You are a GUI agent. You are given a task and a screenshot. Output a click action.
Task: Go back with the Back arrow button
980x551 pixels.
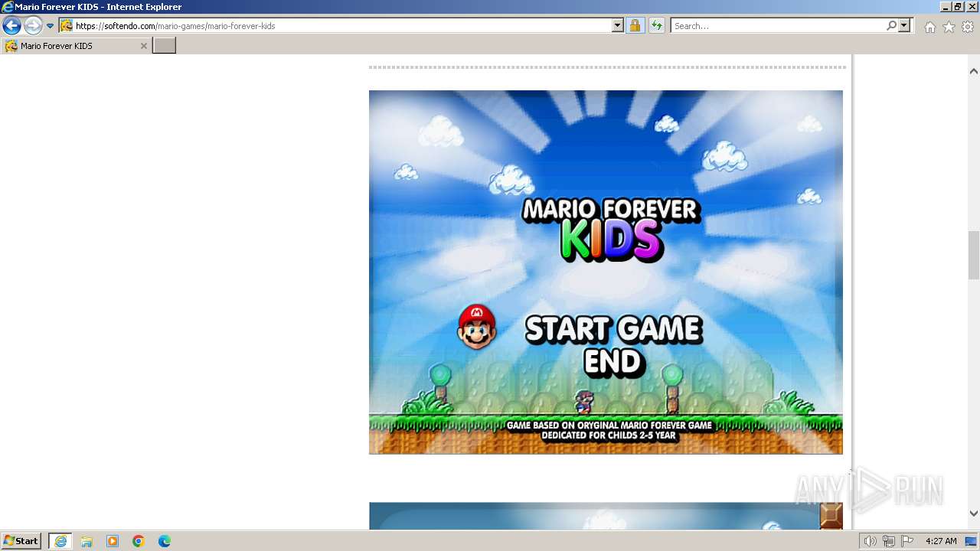[x=11, y=26]
